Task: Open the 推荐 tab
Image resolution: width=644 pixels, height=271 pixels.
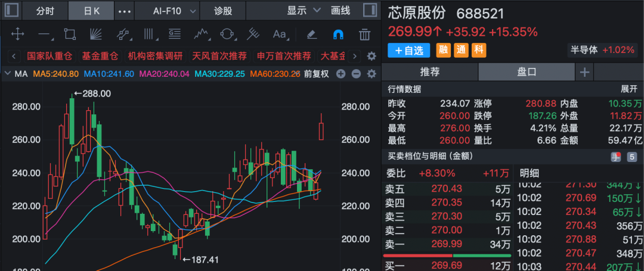Action: [x=429, y=72]
